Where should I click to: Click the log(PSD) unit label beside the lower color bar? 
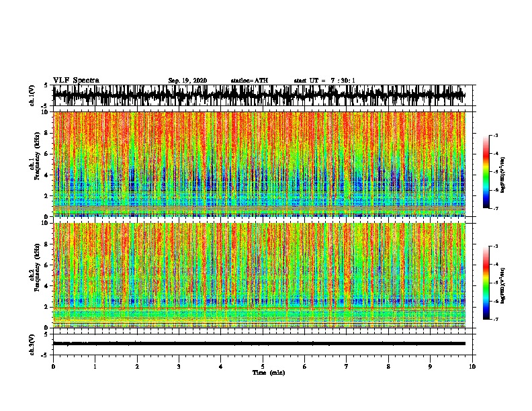[x=503, y=285]
